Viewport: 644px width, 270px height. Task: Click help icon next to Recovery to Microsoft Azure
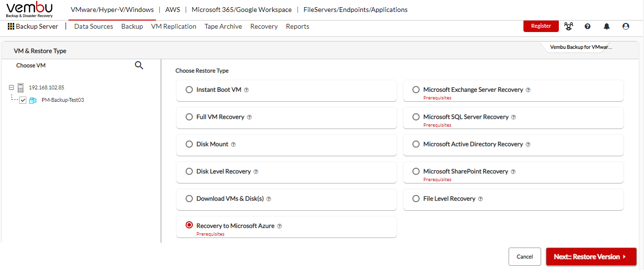click(x=279, y=226)
